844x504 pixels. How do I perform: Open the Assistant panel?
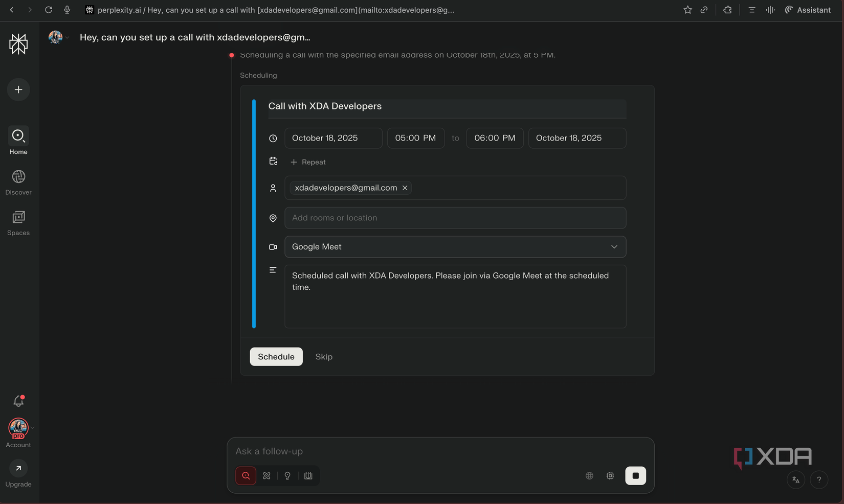(808, 10)
